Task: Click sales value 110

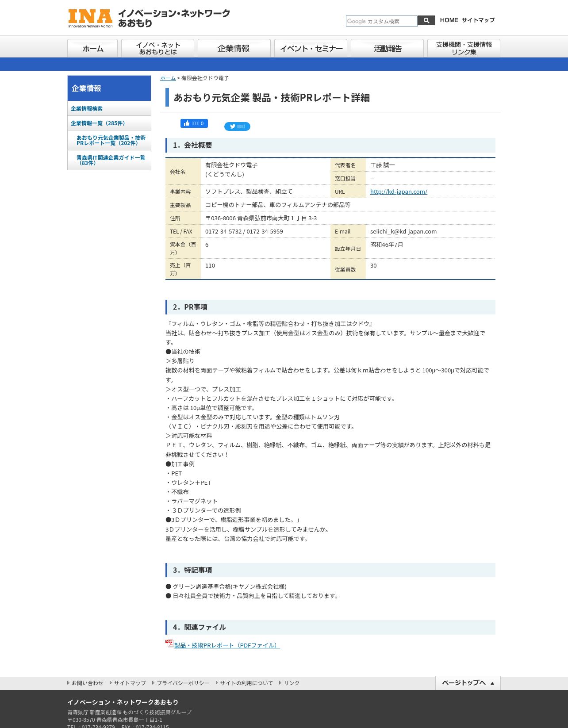Action: point(210,266)
